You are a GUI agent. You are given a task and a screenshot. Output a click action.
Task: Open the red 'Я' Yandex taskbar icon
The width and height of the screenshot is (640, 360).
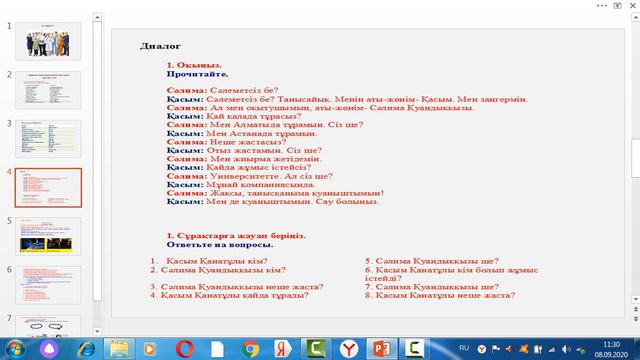283,349
